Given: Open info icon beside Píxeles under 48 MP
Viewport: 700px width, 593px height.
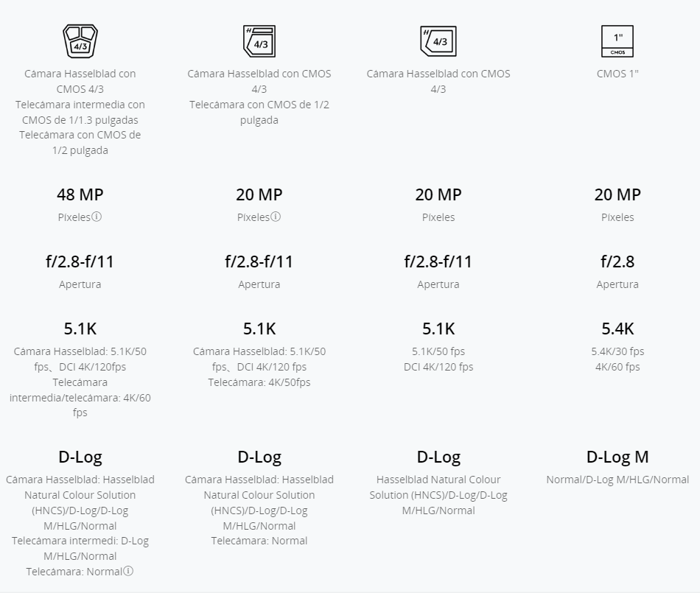Looking at the screenshot, I should tap(97, 217).
